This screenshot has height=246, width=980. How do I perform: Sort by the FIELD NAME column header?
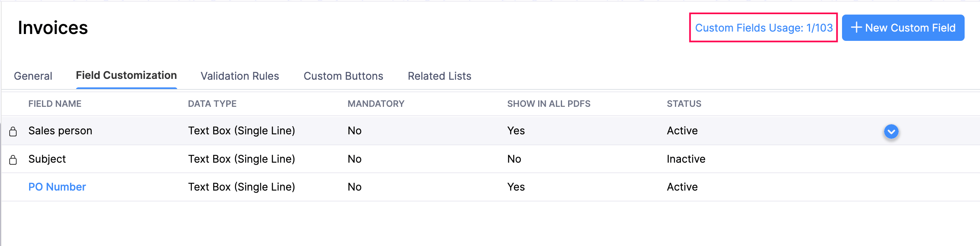(x=55, y=104)
